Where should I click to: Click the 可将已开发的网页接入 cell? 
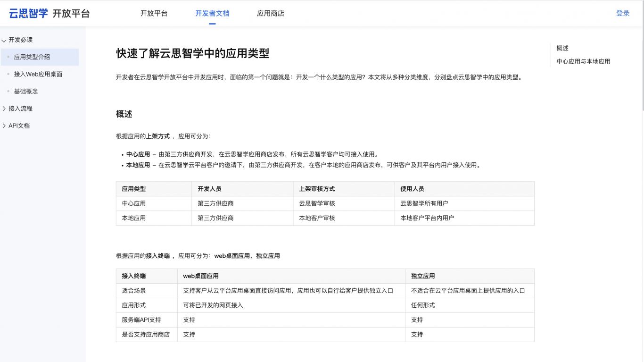tap(291, 305)
